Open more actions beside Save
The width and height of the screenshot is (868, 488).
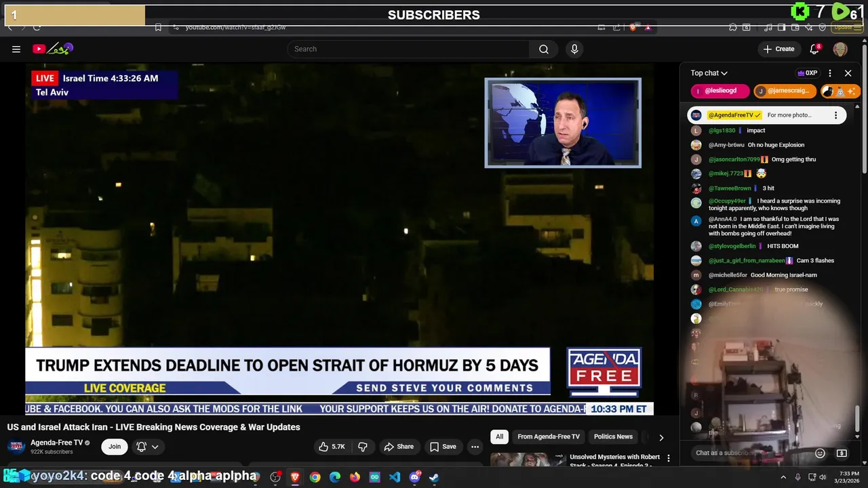[475, 446]
